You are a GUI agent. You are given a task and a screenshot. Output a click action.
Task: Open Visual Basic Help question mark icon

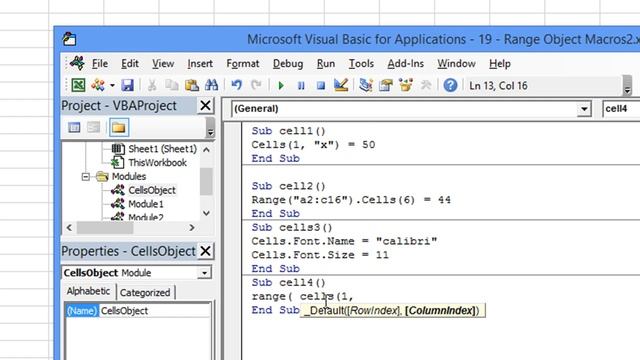point(450,85)
